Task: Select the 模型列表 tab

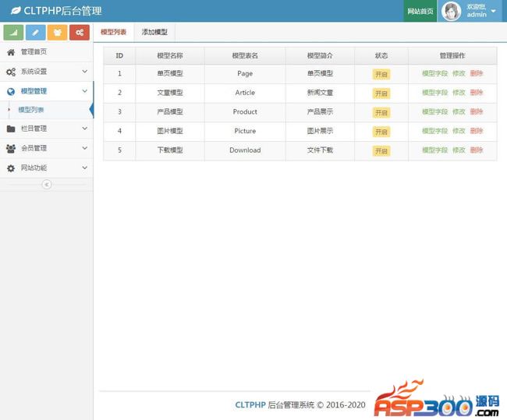Action: tap(114, 32)
